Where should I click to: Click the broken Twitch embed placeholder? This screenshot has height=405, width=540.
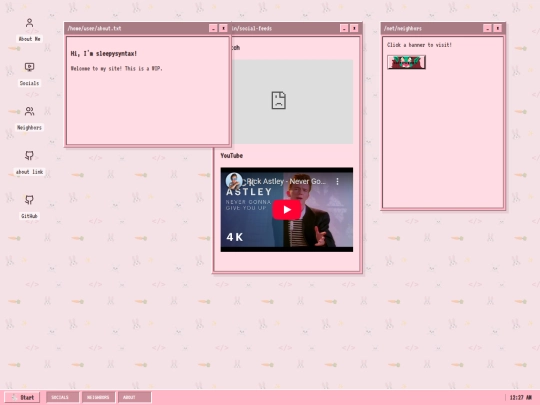[x=292, y=102]
